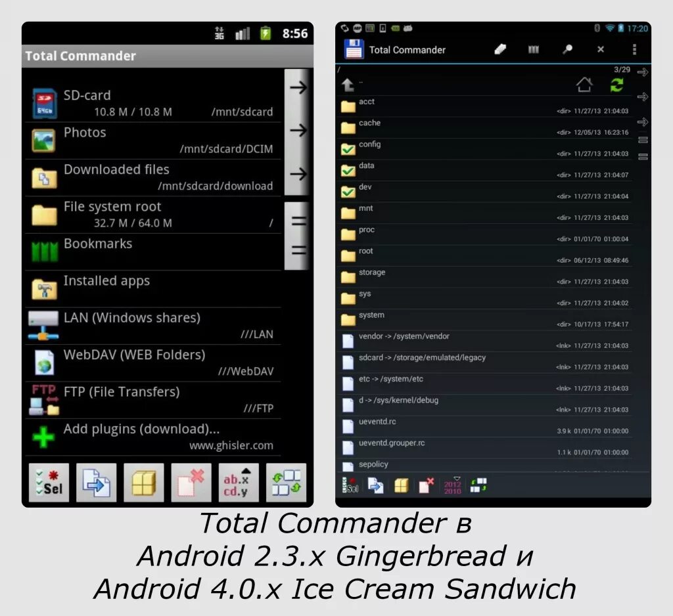Viewport: 673px width, 616px height.
Task: Tap search magnifier icon in right title bar
Action: 567,49
